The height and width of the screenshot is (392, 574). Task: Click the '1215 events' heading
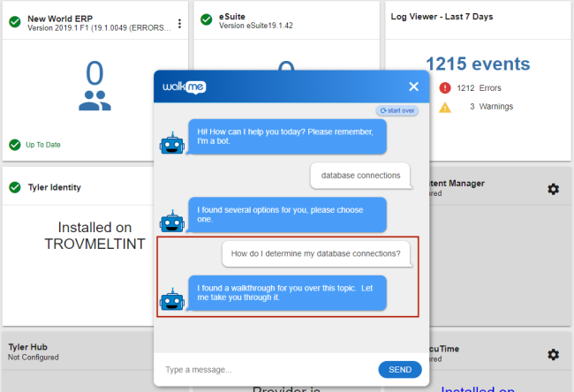[478, 64]
